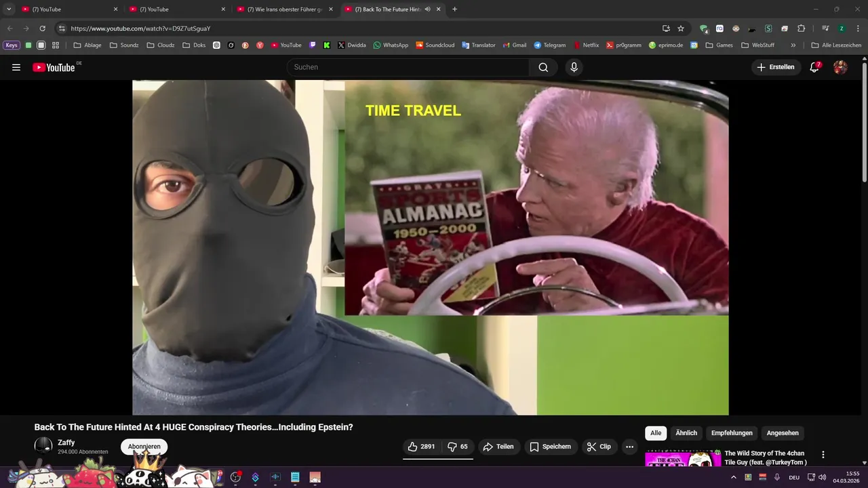The height and width of the screenshot is (488, 868).
Task: Click the page vertical scrollbar
Action: 864,122
